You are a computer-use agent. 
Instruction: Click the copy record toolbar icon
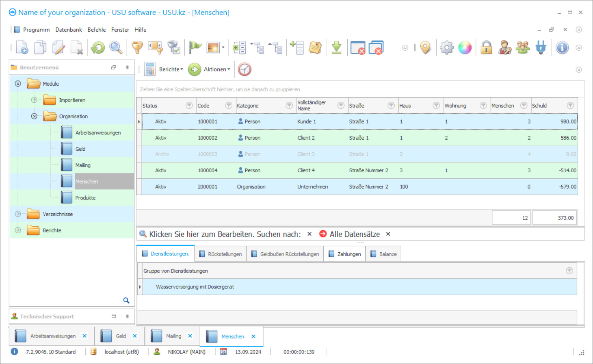(x=40, y=48)
